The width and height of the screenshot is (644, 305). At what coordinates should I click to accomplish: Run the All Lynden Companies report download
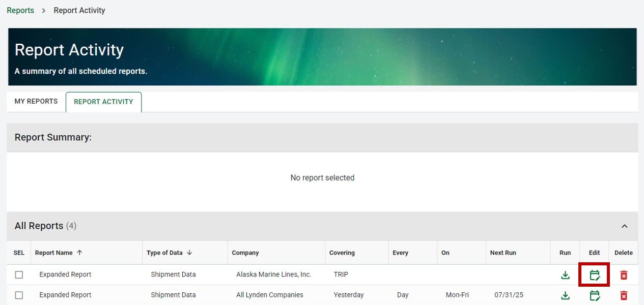[x=565, y=295]
